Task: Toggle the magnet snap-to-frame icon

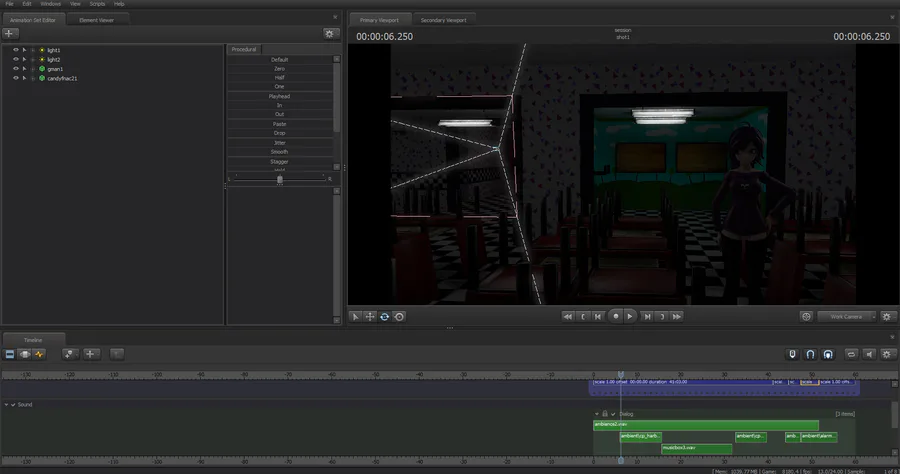Action: [x=810, y=355]
